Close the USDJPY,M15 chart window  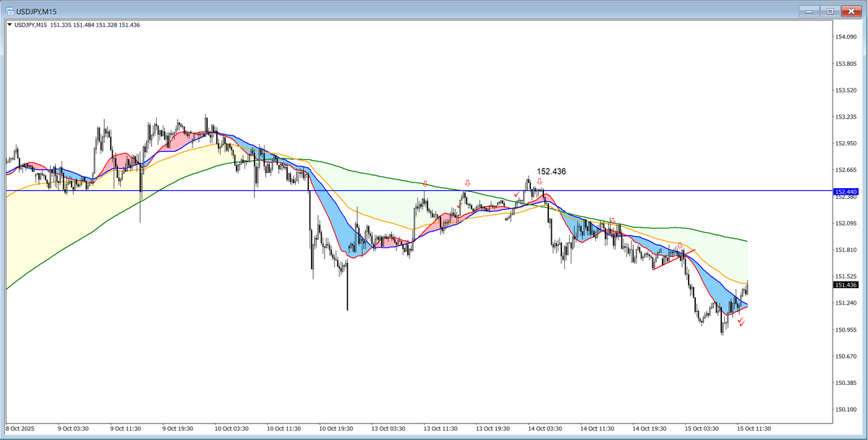[850, 11]
